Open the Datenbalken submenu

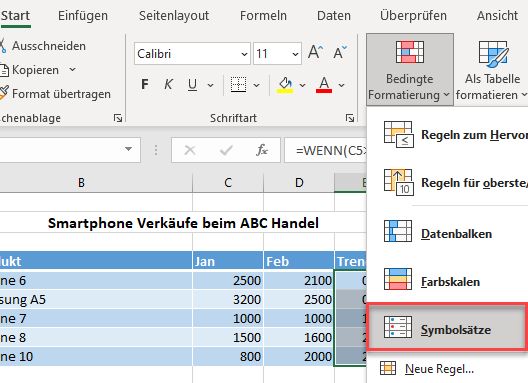click(448, 233)
